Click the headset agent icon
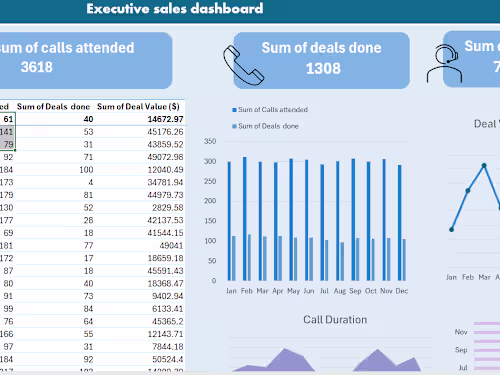This screenshot has height=375, width=500. tap(444, 63)
